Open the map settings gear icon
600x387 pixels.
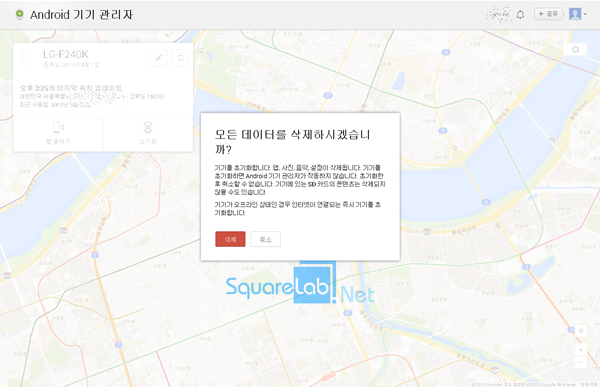tap(575, 49)
